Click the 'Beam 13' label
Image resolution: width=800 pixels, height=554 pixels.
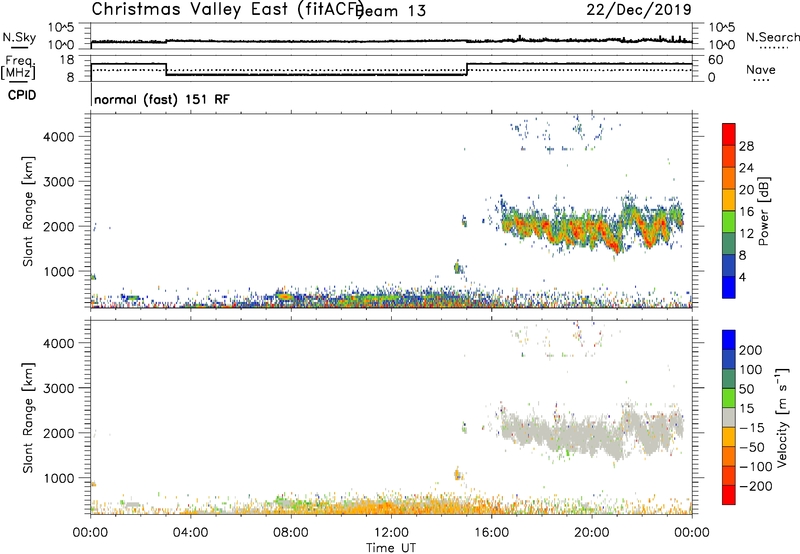[391, 11]
